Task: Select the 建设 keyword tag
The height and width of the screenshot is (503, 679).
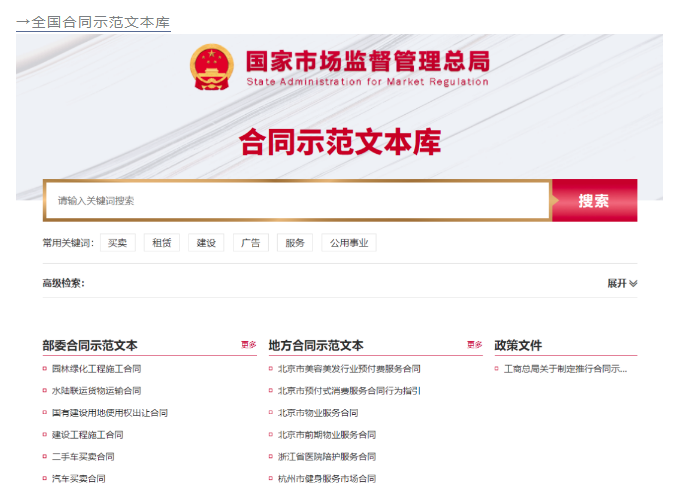Action: 205,243
